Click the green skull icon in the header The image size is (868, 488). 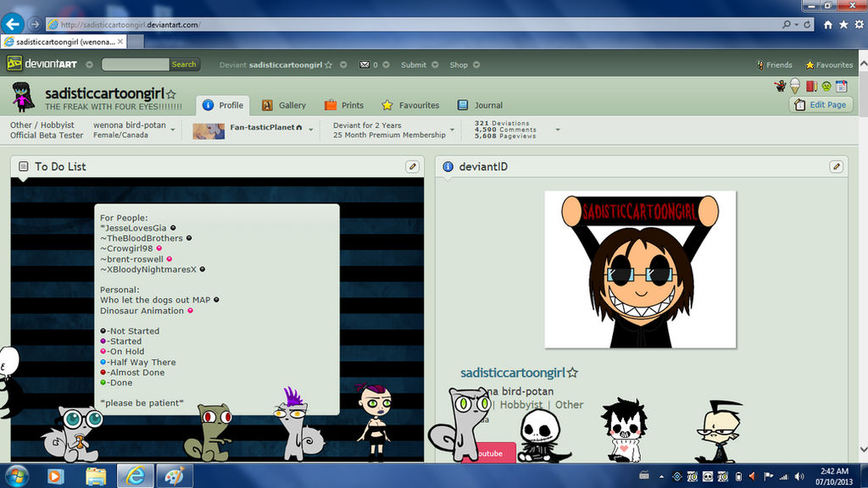click(x=826, y=86)
